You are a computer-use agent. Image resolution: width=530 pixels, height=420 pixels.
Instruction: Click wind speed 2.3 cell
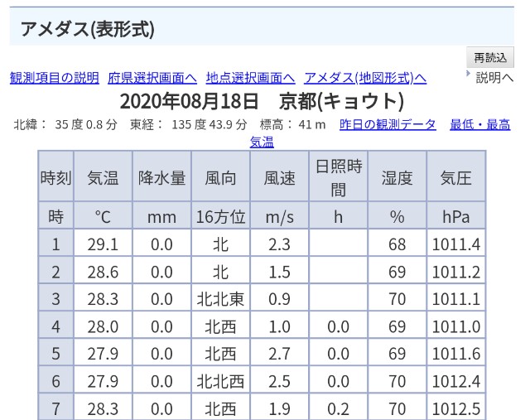(280, 244)
